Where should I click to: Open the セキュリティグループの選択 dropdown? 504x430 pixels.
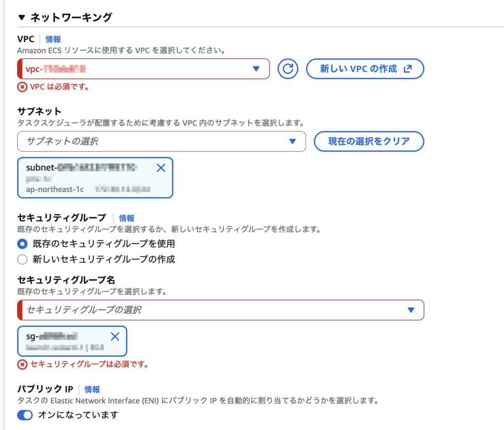[220, 310]
